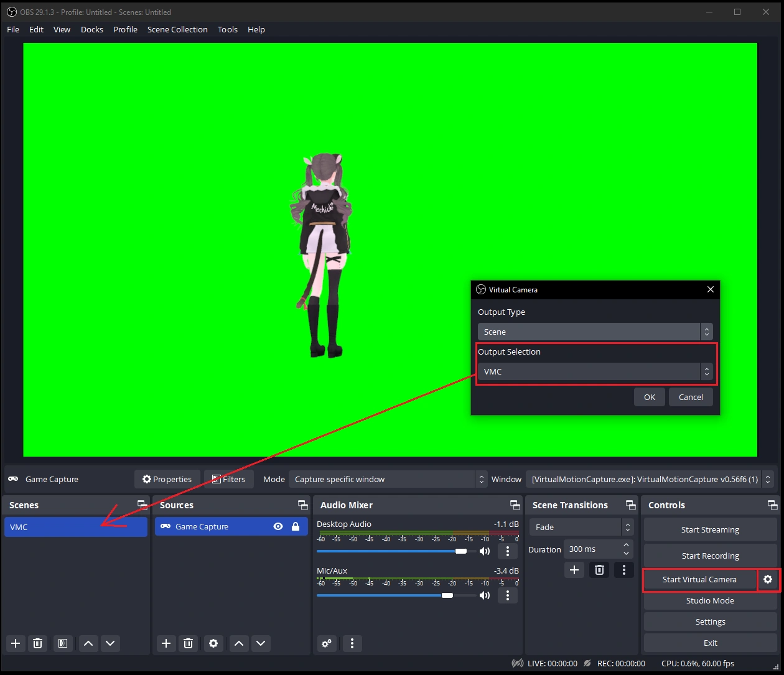Click the Exit button in the Controls panel
The width and height of the screenshot is (784, 675).
coord(710,643)
